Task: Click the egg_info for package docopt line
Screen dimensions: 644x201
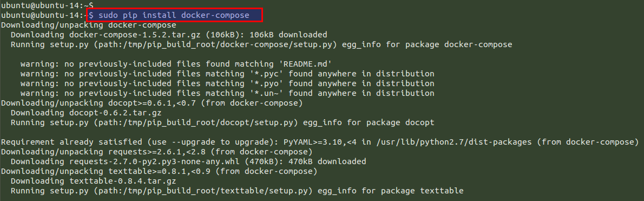Action: tap(222, 122)
